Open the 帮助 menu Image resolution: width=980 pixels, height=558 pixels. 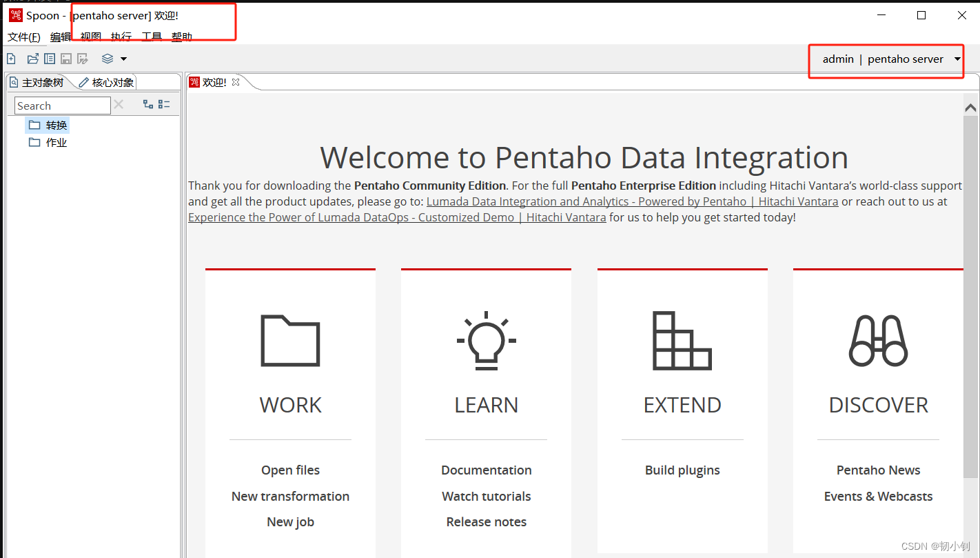[182, 37]
